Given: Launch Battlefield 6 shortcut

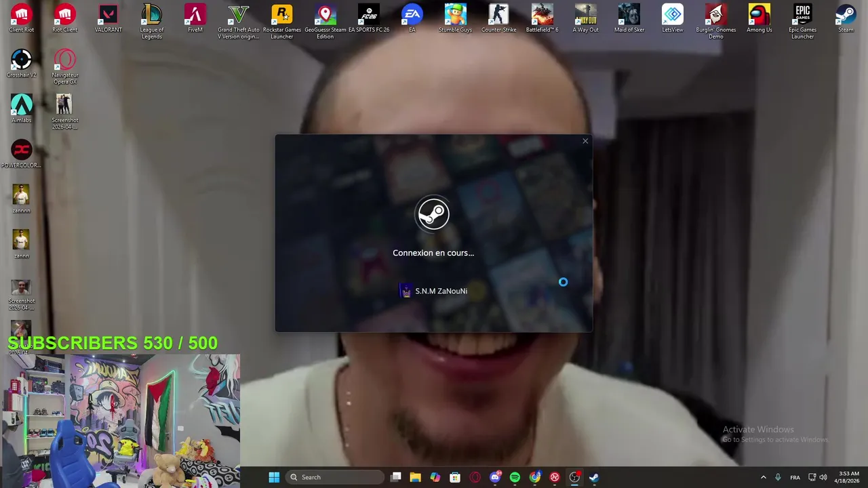Looking at the screenshot, I should coord(542,19).
